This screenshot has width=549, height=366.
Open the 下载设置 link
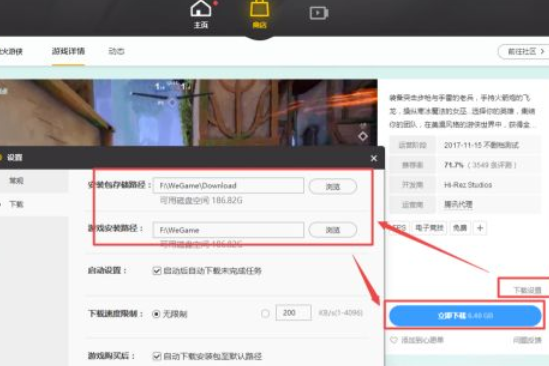coord(527,290)
